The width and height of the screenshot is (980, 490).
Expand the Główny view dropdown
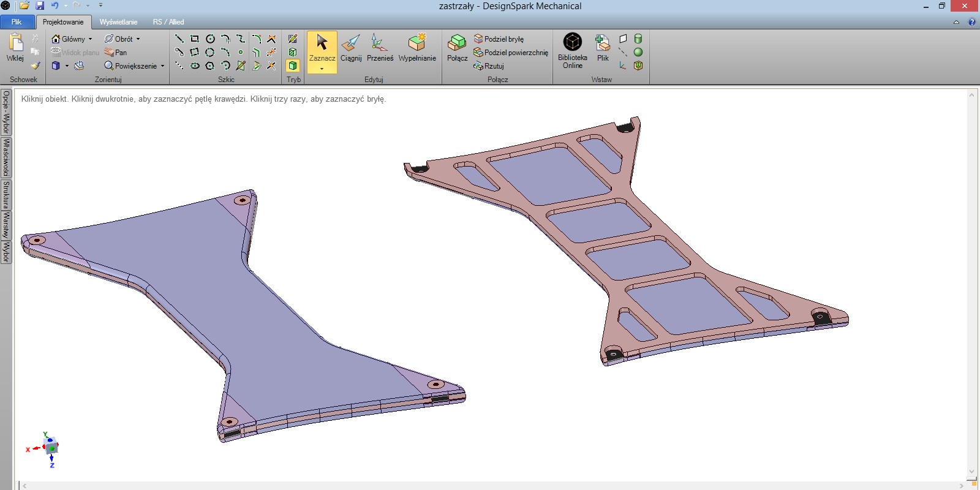[x=90, y=39]
